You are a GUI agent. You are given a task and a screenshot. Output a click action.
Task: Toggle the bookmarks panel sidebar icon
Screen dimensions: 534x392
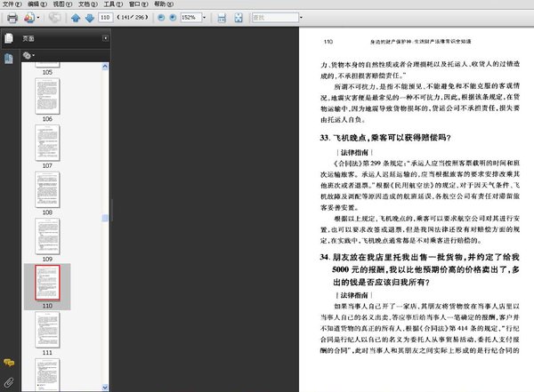point(9,58)
